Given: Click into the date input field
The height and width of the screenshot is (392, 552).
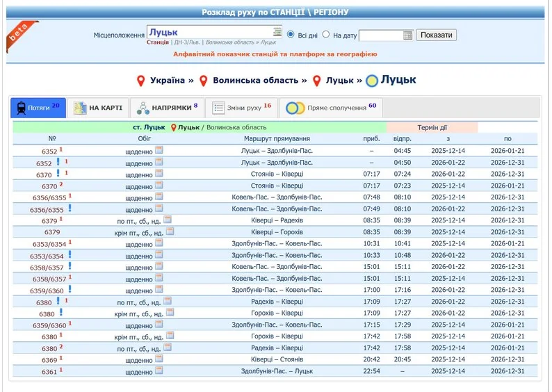Looking at the screenshot, I should click(x=380, y=35).
